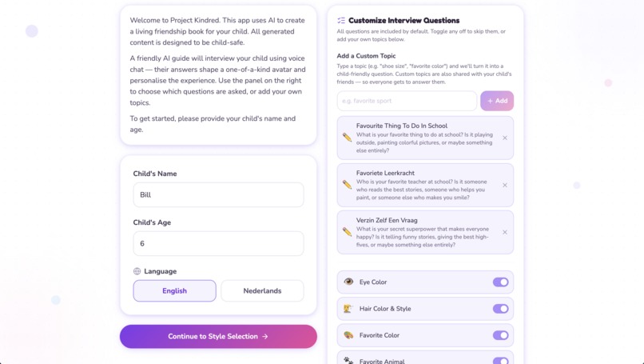The height and width of the screenshot is (364, 644).
Task: Toggle off the Eye Color question
Action: [x=501, y=282]
